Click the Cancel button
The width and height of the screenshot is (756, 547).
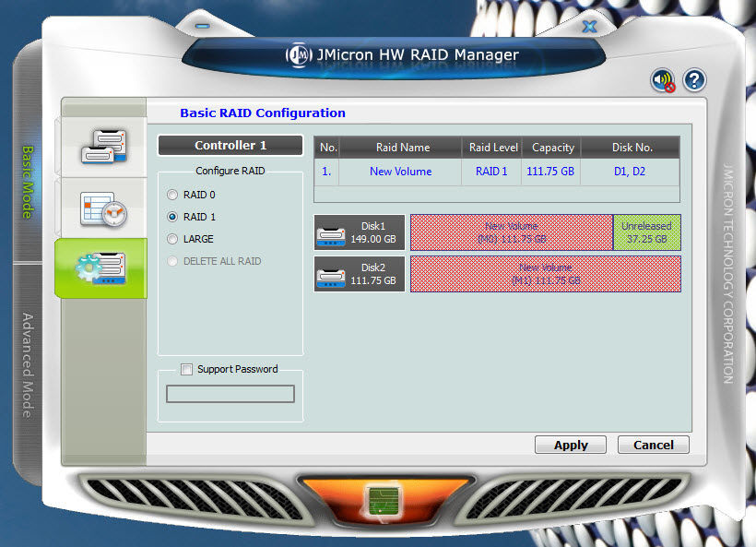(x=654, y=445)
